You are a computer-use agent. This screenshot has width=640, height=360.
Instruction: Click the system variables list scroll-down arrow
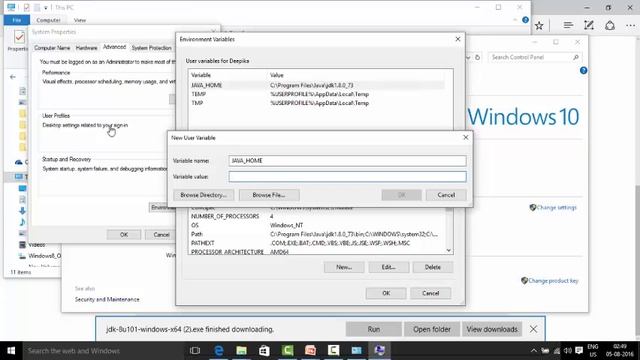pyautogui.click(x=449, y=250)
